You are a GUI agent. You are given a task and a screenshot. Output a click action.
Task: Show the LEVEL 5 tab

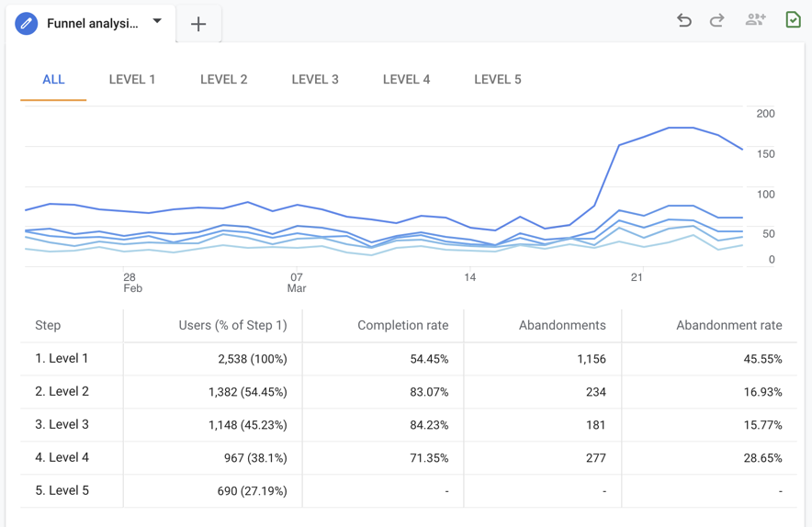coord(498,80)
